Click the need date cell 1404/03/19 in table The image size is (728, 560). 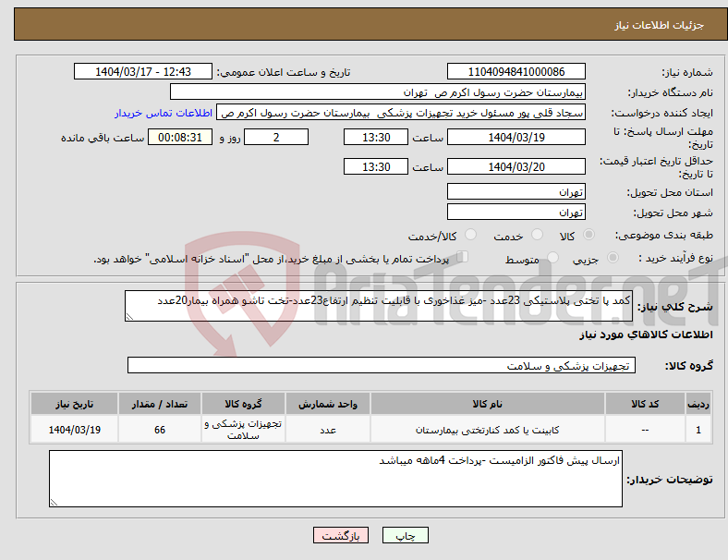[74, 430]
